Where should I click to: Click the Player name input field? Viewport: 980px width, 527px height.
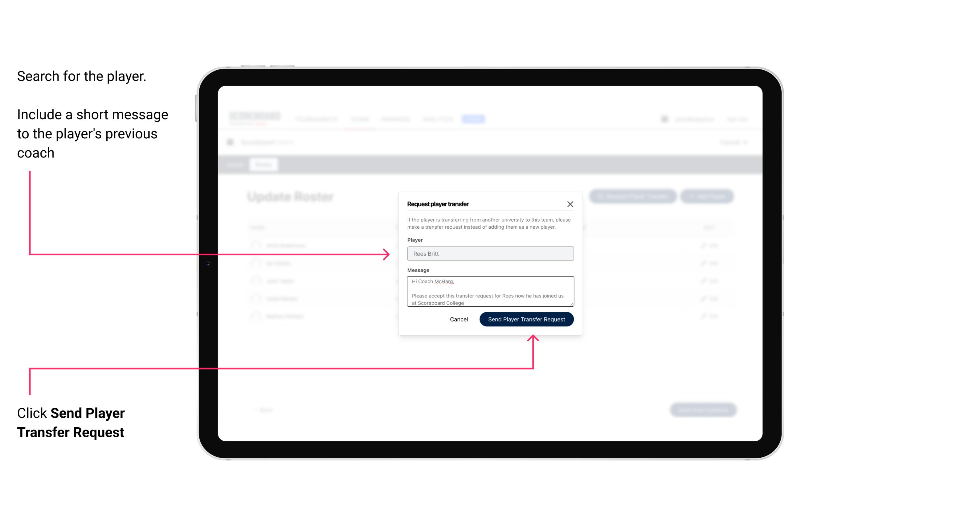(x=490, y=254)
